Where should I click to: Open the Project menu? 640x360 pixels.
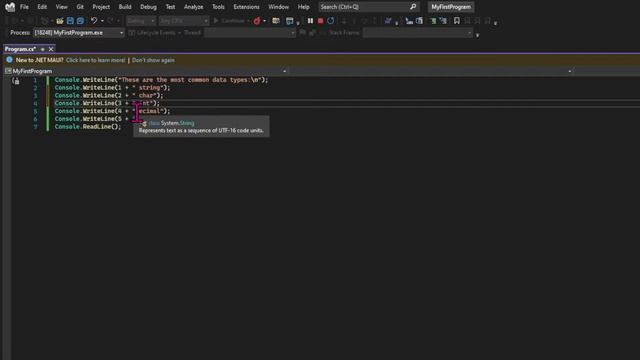coord(101,7)
